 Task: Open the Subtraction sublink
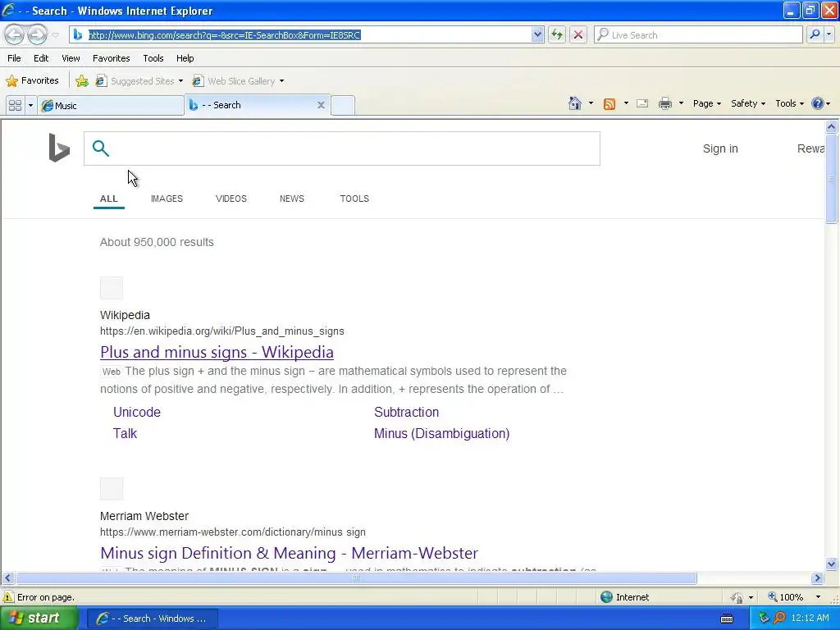(x=407, y=412)
